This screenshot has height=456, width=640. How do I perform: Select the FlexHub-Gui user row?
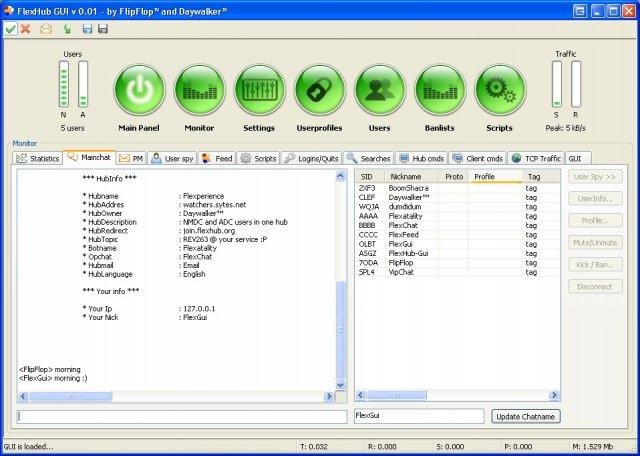coord(457,254)
